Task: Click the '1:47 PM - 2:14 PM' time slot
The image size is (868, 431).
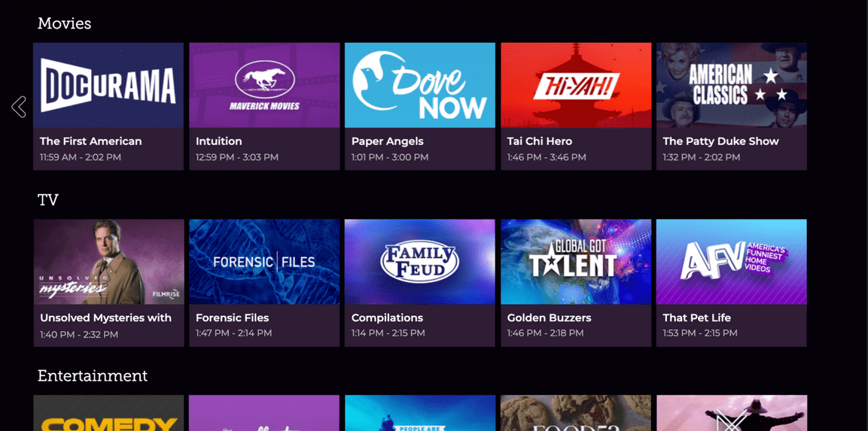Action: [x=233, y=333]
